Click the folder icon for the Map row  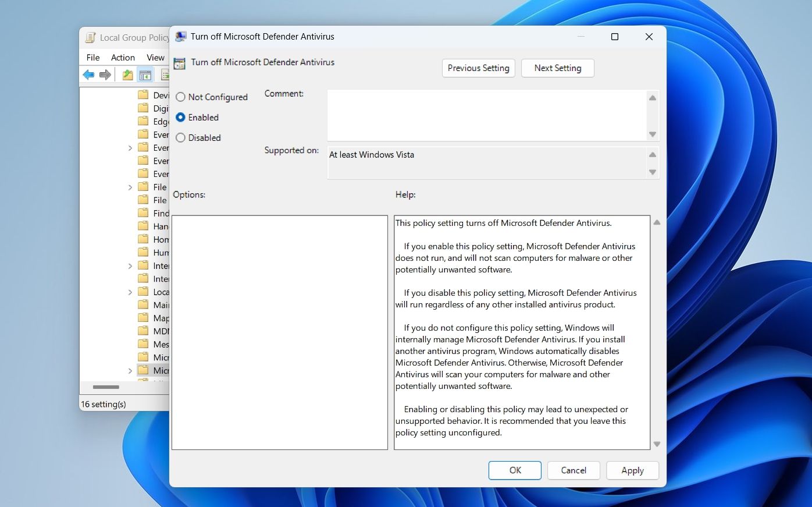coord(143,318)
